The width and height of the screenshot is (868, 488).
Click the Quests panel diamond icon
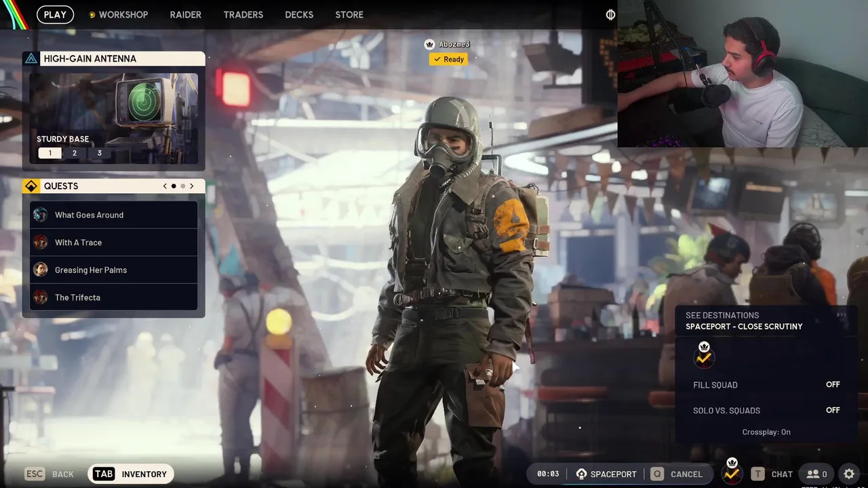[x=31, y=186]
